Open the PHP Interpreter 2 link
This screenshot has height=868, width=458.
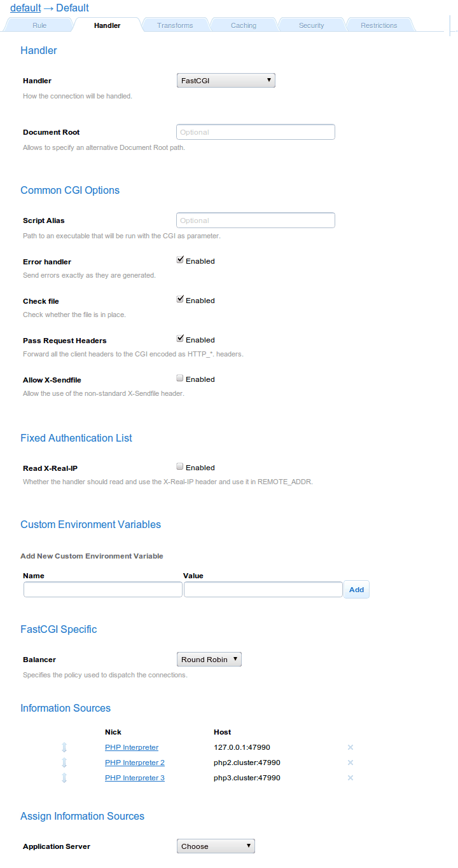tap(135, 763)
